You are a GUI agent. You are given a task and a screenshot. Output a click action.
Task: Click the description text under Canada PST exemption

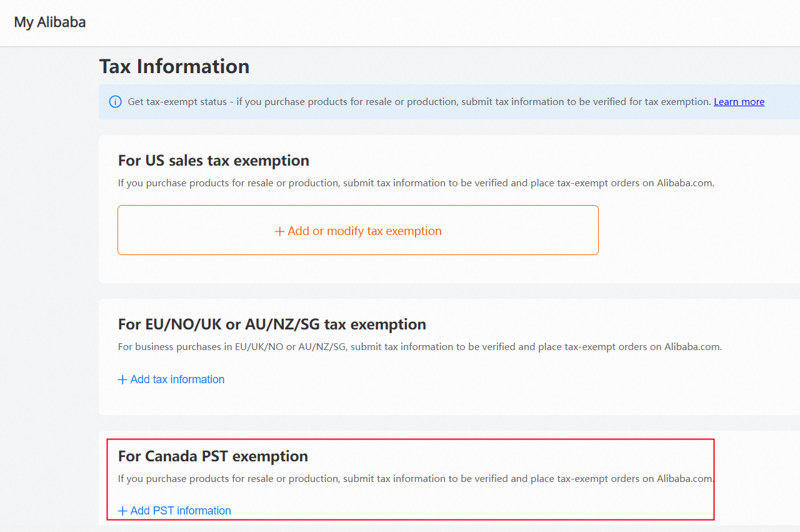pos(416,479)
